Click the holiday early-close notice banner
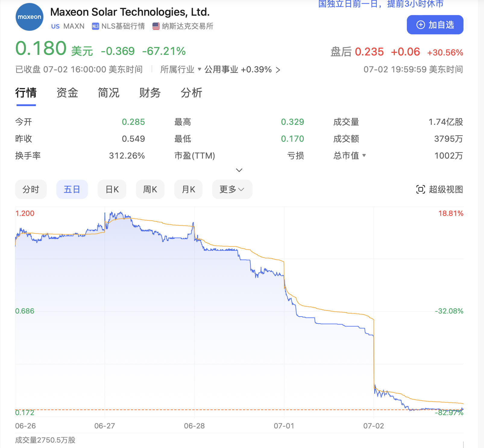 (381, 4)
